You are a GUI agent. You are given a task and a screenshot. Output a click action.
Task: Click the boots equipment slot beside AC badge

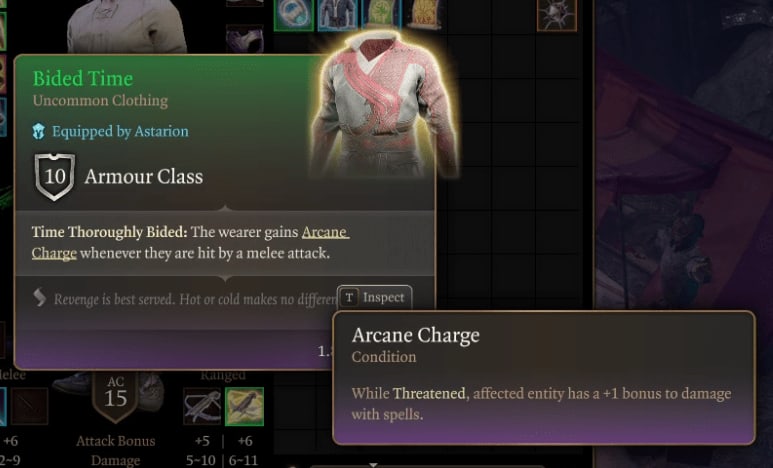72,383
